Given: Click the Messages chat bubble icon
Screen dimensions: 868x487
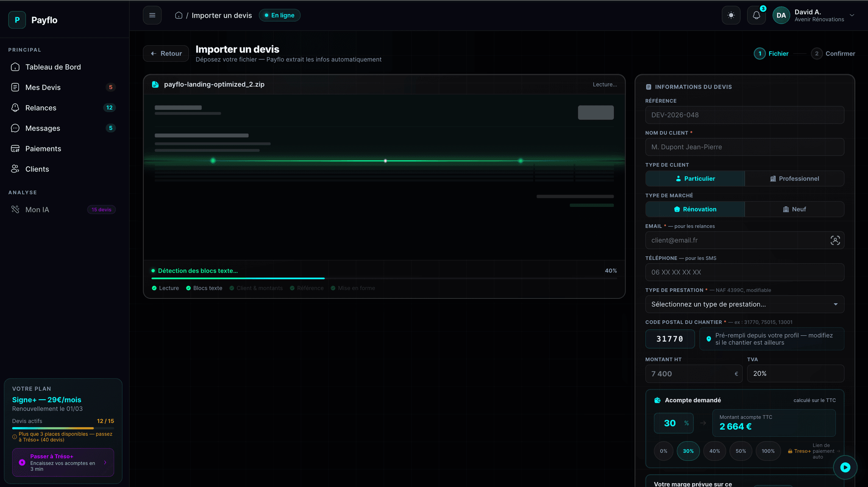Looking at the screenshot, I should (x=15, y=128).
